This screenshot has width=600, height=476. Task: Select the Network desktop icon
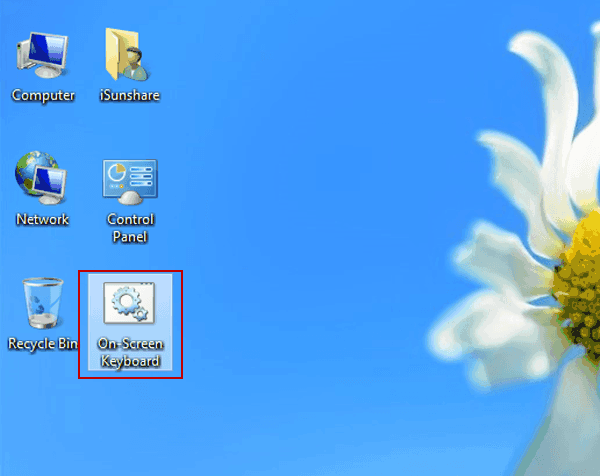[41, 178]
